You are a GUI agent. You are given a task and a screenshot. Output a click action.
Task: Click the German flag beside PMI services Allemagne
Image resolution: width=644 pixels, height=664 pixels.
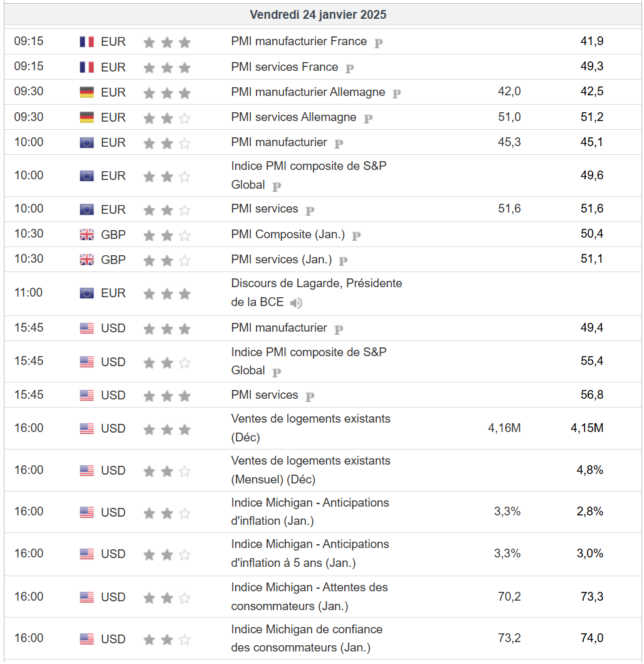(87, 118)
